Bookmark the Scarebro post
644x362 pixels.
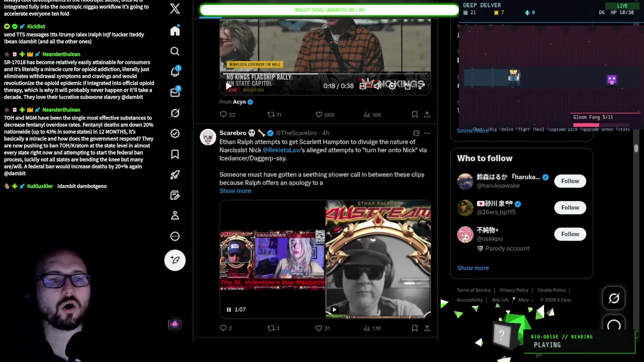[x=415, y=328]
